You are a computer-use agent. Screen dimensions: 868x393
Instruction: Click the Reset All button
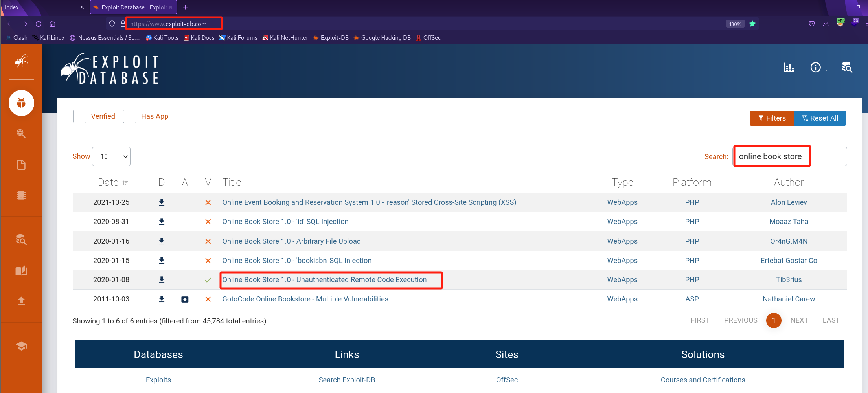coord(820,118)
